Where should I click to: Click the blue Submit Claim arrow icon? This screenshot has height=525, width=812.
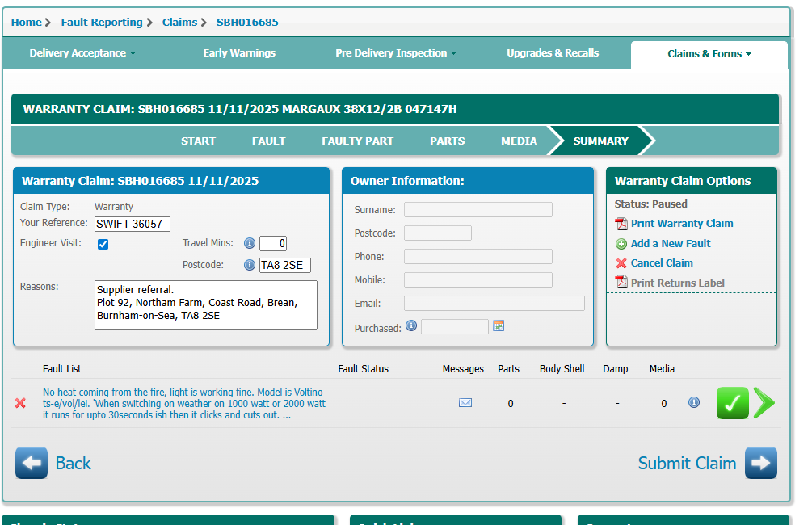761,463
